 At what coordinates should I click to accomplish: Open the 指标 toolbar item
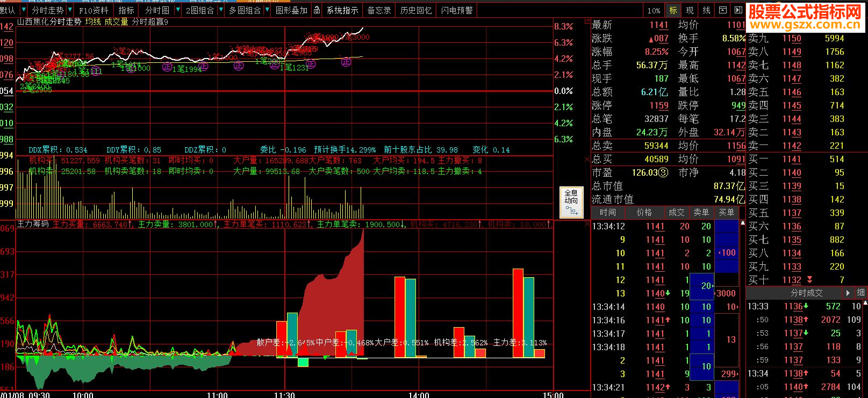click(126, 10)
